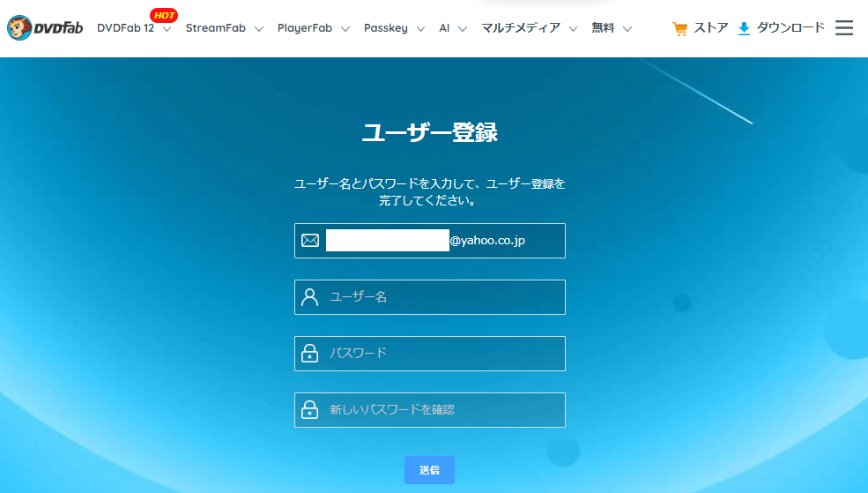Image resolution: width=868 pixels, height=493 pixels.
Task: Click the red HOT badge
Action: [164, 16]
